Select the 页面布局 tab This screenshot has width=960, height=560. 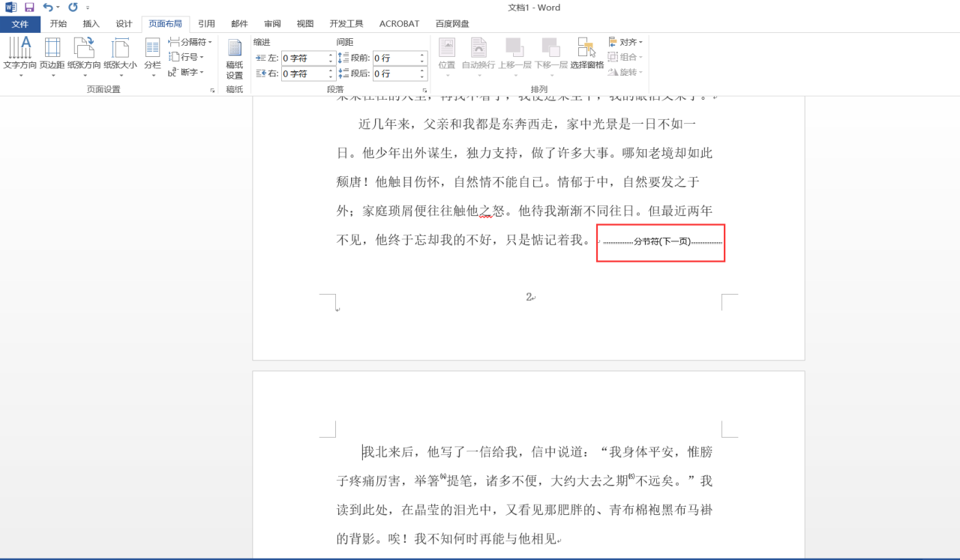tap(166, 24)
